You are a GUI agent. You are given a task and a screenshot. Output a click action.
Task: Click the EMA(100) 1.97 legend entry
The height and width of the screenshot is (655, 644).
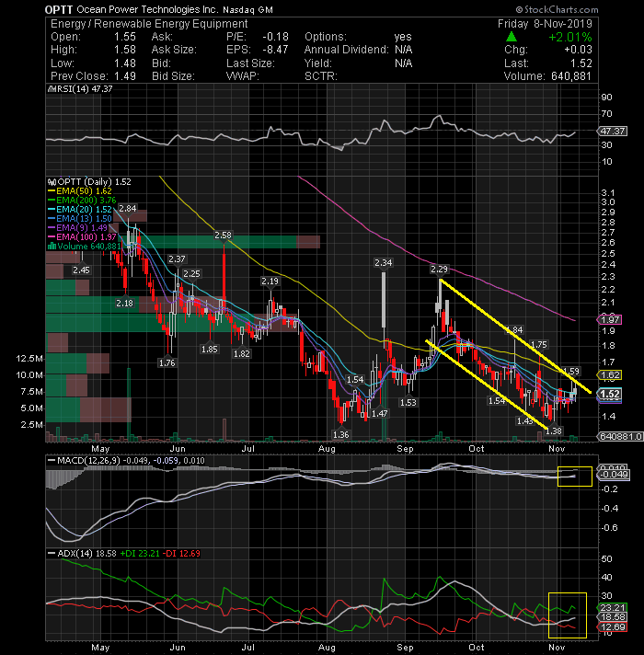pyautogui.click(x=86, y=237)
